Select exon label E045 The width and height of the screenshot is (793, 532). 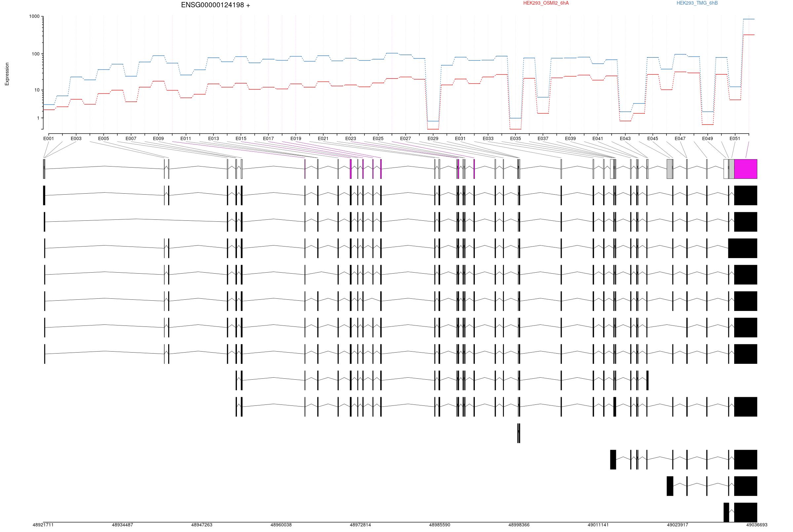click(653, 138)
